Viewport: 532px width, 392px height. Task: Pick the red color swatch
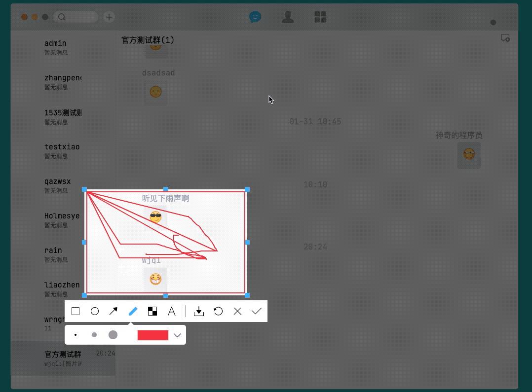pos(153,335)
